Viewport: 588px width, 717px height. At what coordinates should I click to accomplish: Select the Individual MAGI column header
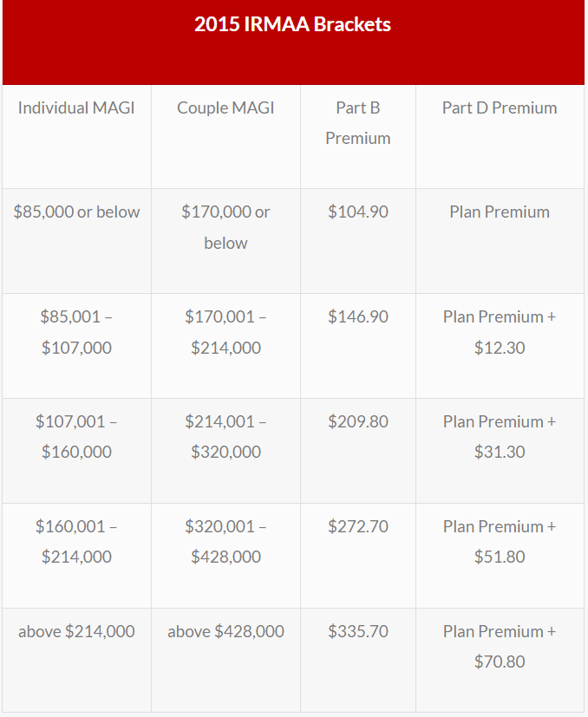tap(76, 108)
